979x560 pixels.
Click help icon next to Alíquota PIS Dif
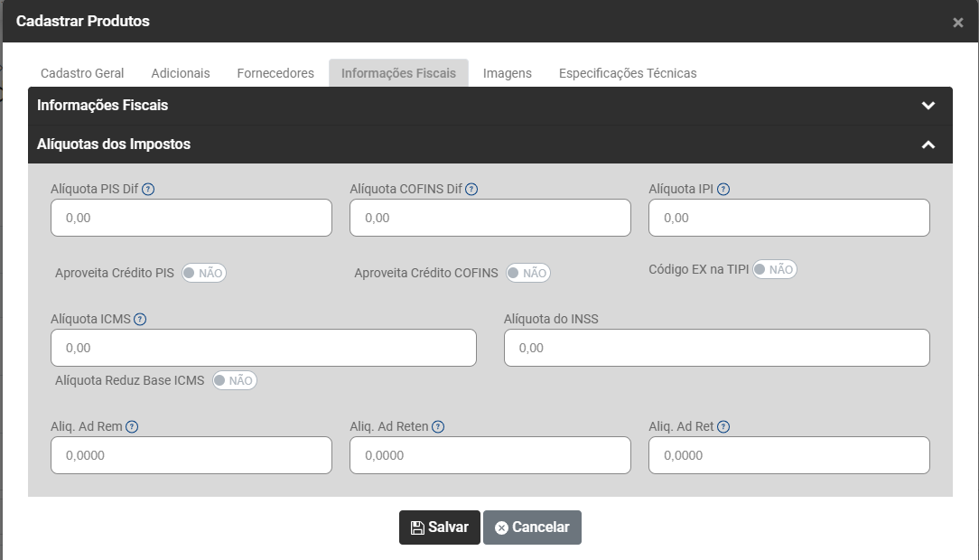149,190
